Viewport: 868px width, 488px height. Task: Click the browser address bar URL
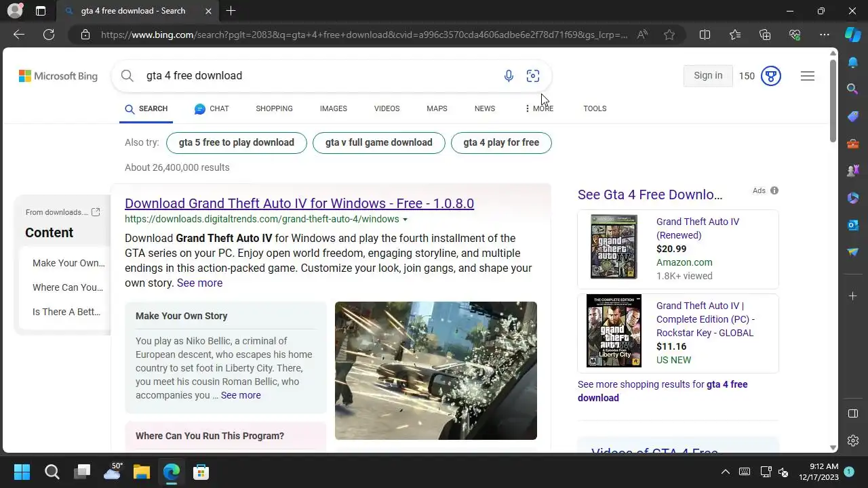pyautogui.click(x=364, y=35)
